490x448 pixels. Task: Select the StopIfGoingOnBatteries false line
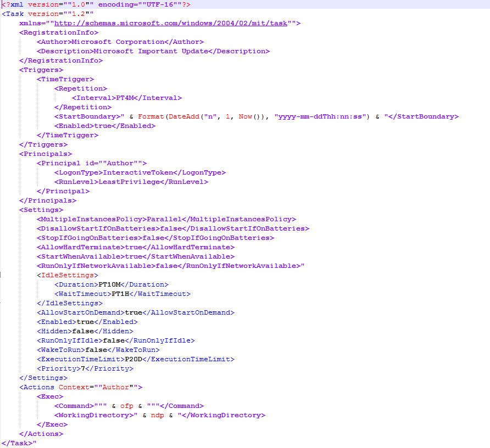[x=155, y=238]
